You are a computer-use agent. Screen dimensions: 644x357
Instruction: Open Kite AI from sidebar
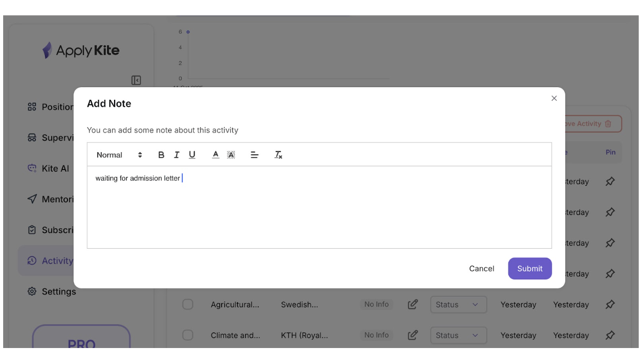click(55, 168)
